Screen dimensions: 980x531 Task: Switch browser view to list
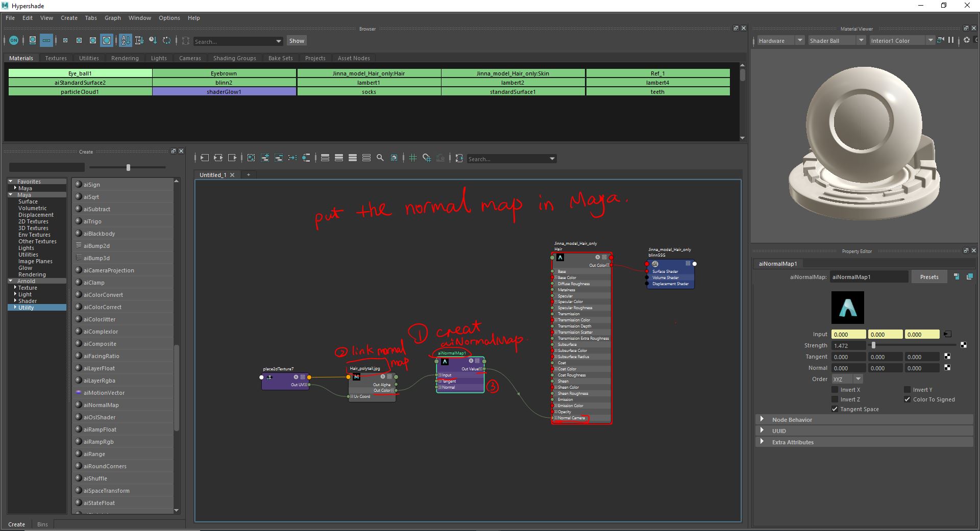[x=46, y=40]
